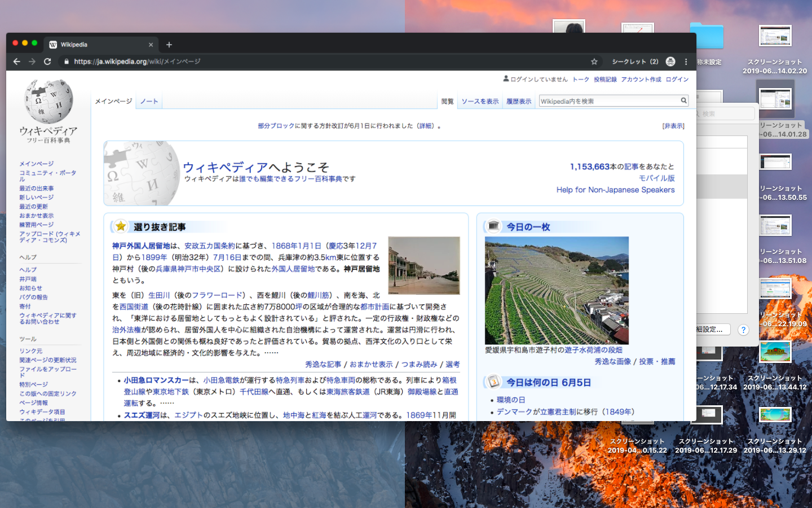Open the 閲覧 view tab
Screen dimensions: 812x508
coord(447,101)
